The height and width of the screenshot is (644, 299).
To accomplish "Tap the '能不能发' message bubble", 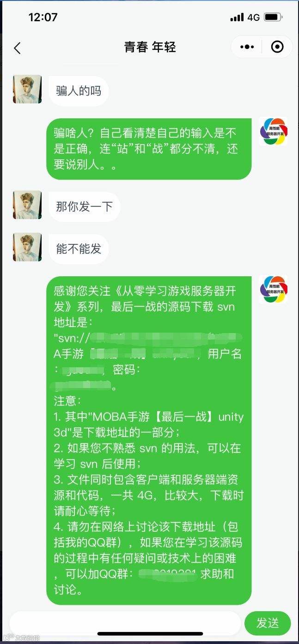I will (79, 249).
